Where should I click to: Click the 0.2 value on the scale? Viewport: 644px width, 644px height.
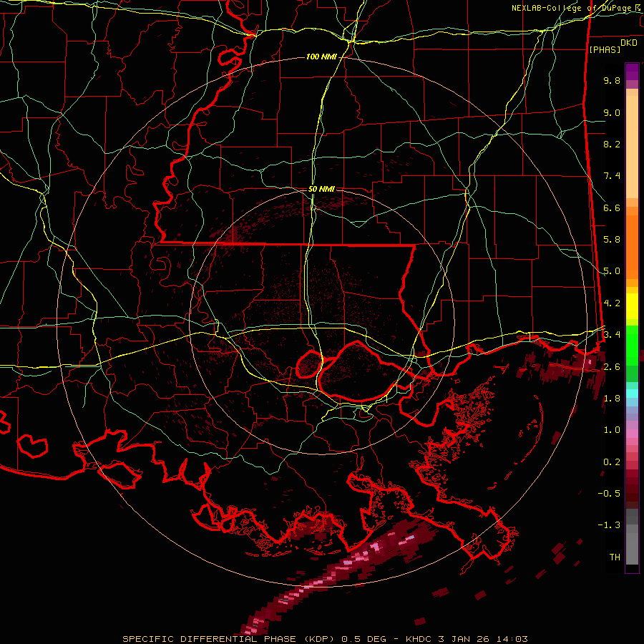click(x=612, y=462)
